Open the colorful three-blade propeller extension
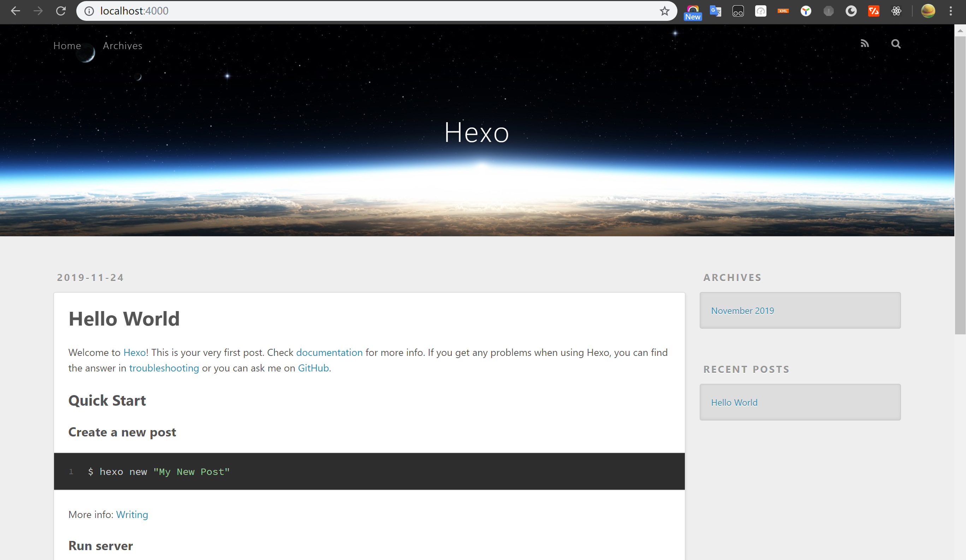Image resolution: width=966 pixels, height=560 pixels. (x=806, y=11)
